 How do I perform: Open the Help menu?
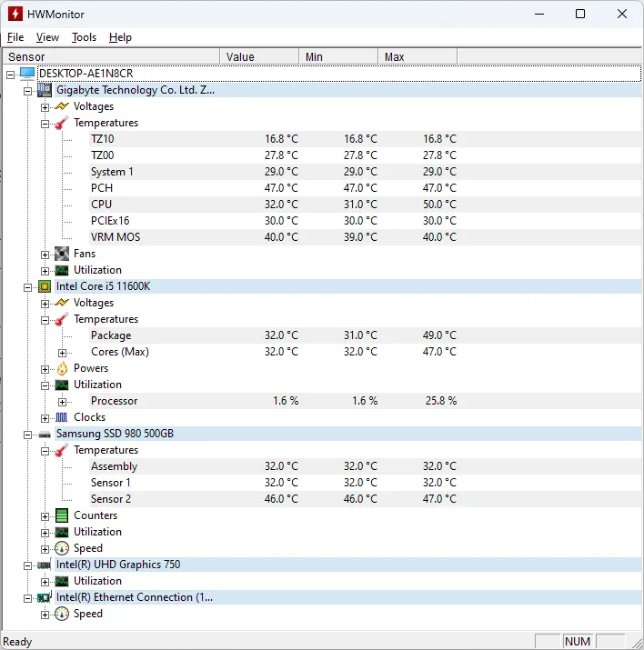[120, 37]
